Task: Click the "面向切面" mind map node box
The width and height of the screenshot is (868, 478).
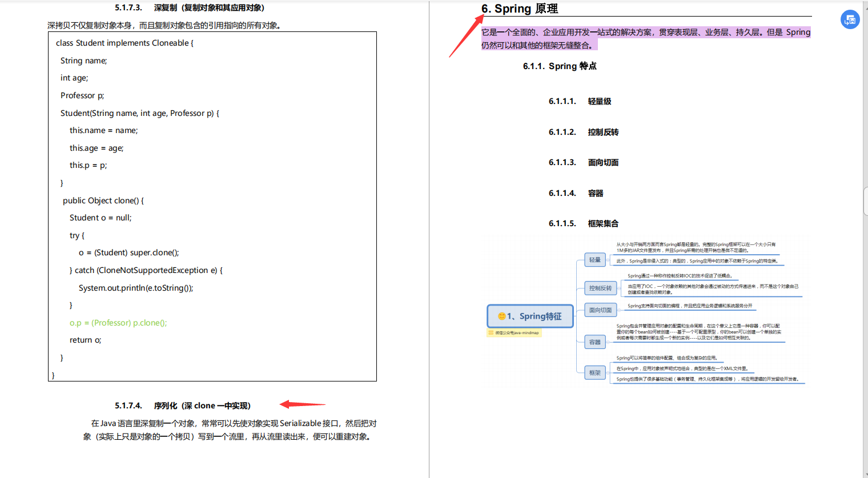Action: pyautogui.click(x=601, y=310)
